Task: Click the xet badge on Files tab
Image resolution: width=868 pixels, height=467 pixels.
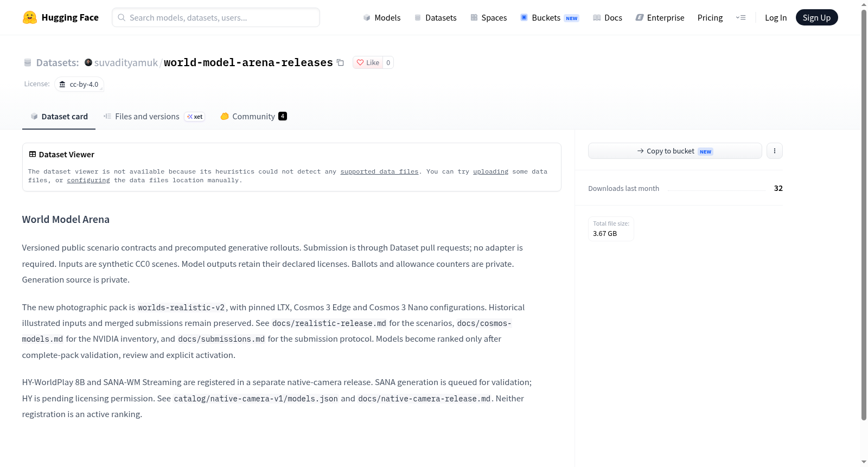Action: pyautogui.click(x=195, y=117)
